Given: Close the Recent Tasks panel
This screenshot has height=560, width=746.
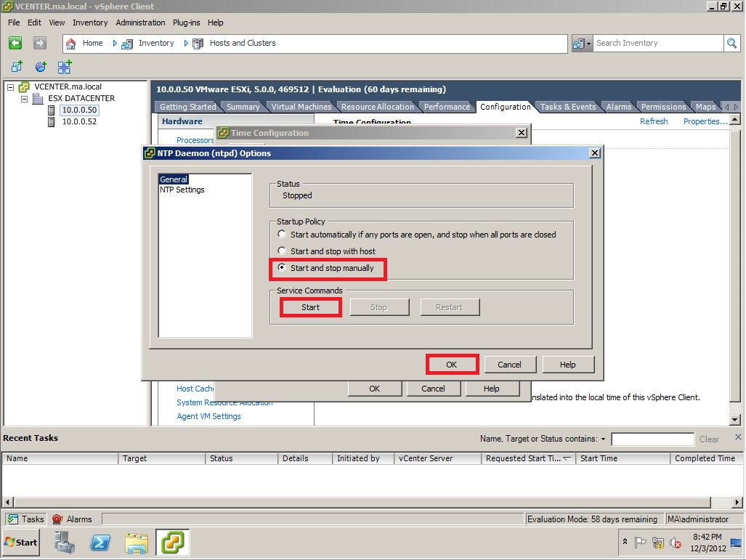Looking at the screenshot, I should [x=738, y=437].
